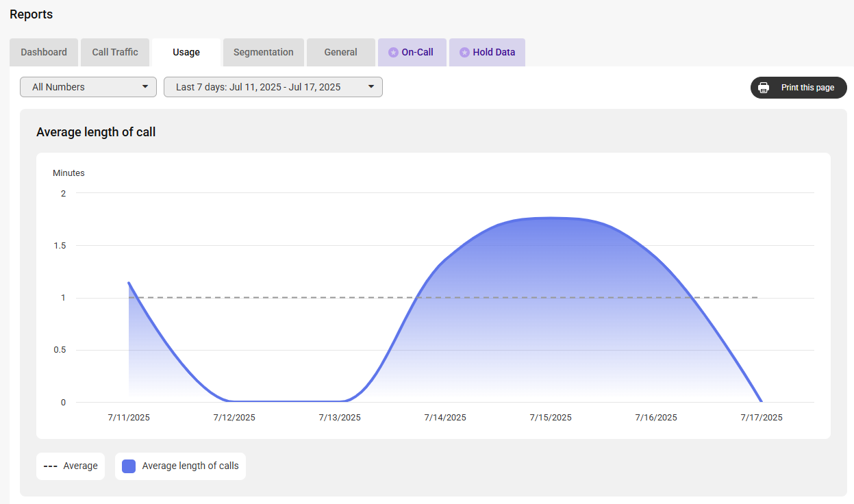Go to the General tab
854x504 pixels.
click(x=341, y=52)
